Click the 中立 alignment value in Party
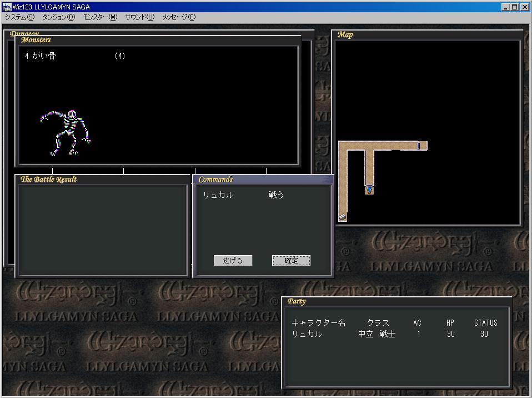This screenshot has height=398, width=532. coord(366,334)
